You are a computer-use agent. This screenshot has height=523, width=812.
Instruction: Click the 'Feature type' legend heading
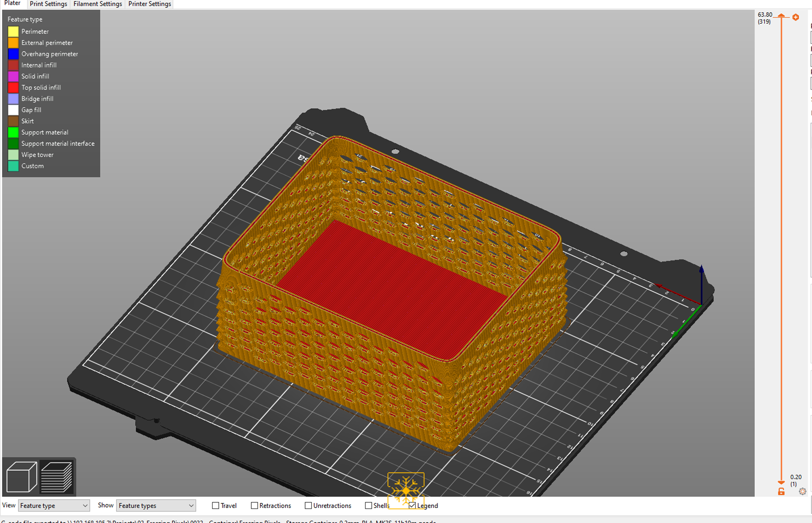pyautogui.click(x=25, y=20)
